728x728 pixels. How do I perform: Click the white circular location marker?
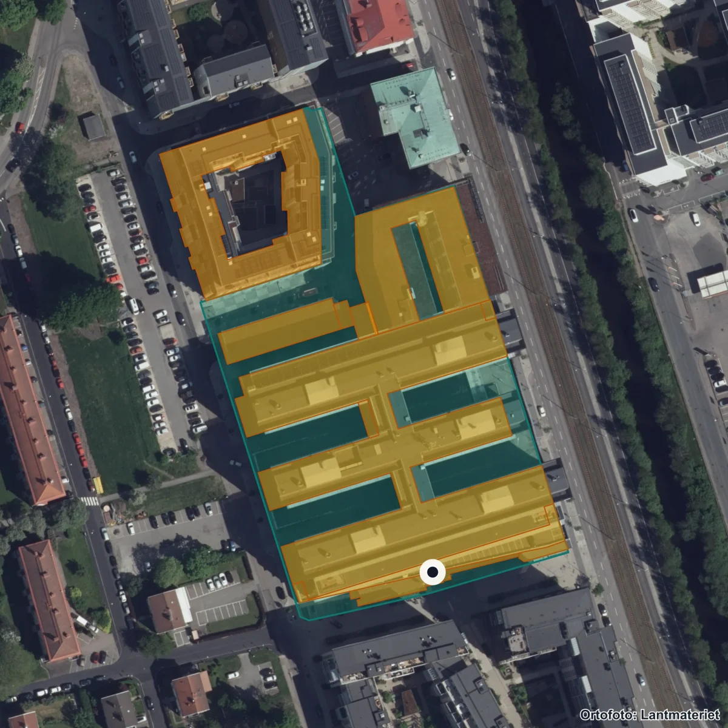coord(433,572)
